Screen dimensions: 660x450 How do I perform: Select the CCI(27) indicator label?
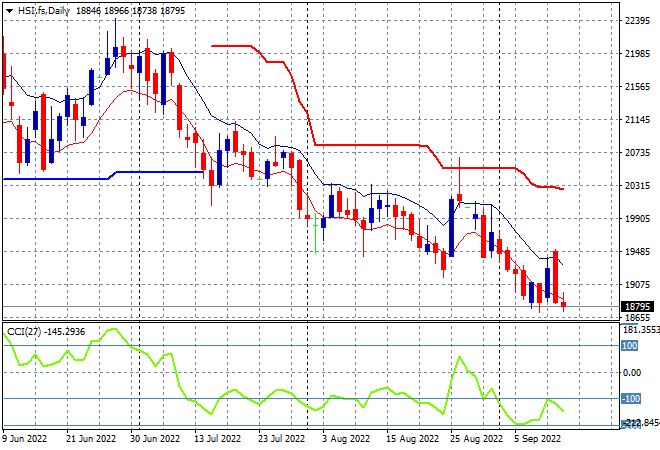[24, 332]
